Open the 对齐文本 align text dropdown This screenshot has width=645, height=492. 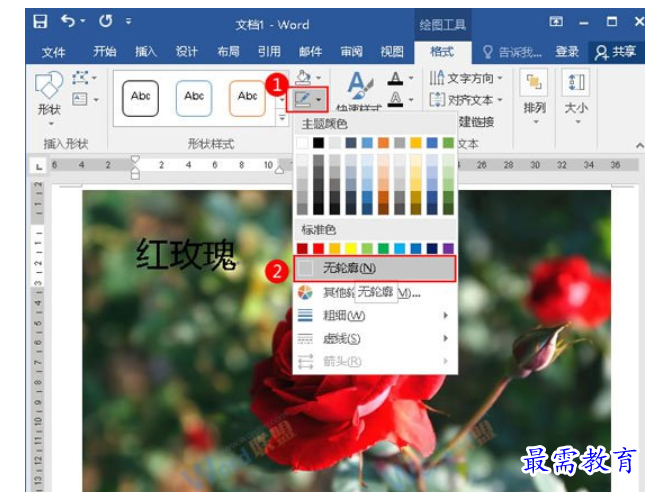(466, 100)
